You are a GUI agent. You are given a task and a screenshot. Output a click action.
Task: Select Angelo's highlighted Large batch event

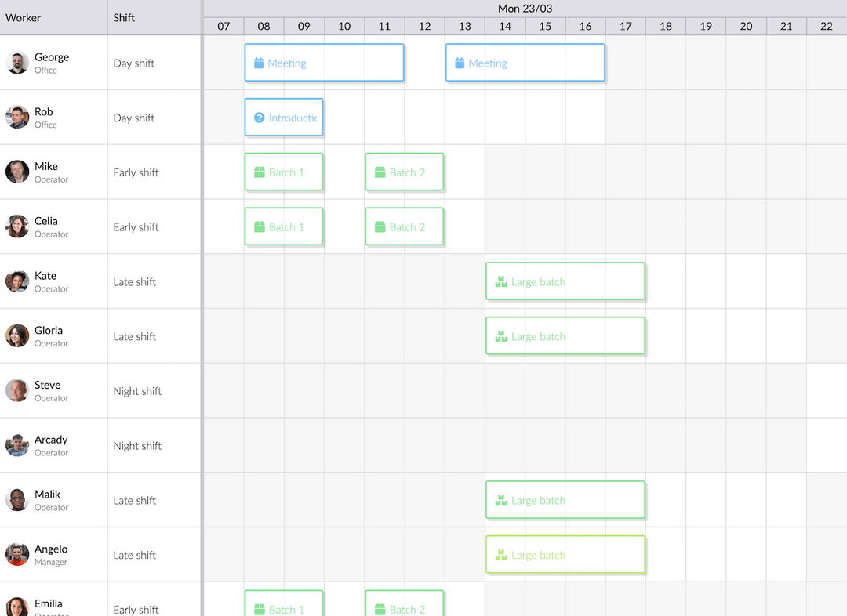(x=565, y=554)
